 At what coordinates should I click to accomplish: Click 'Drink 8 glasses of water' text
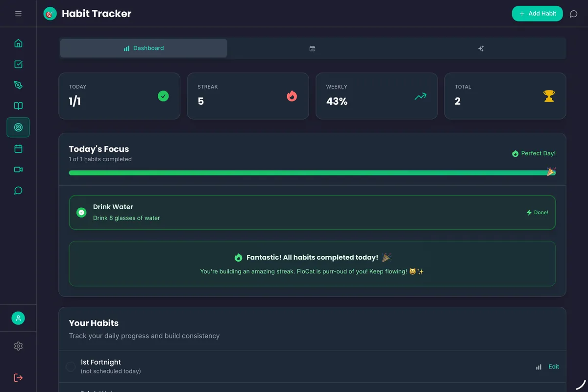coord(126,218)
